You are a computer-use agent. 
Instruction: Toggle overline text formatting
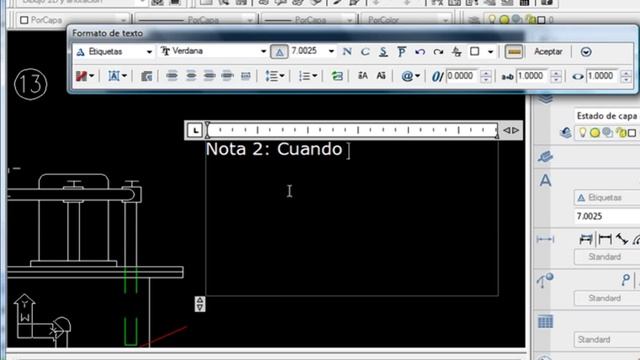click(x=402, y=51)
